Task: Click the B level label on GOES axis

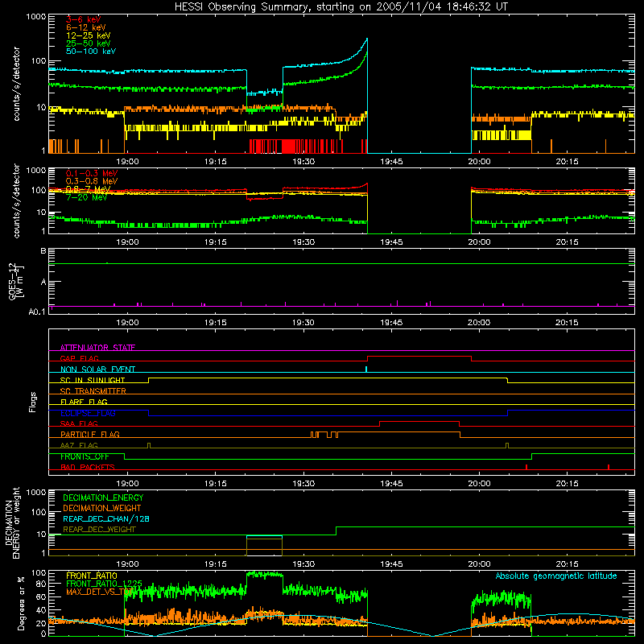Action: coord(43,251)
